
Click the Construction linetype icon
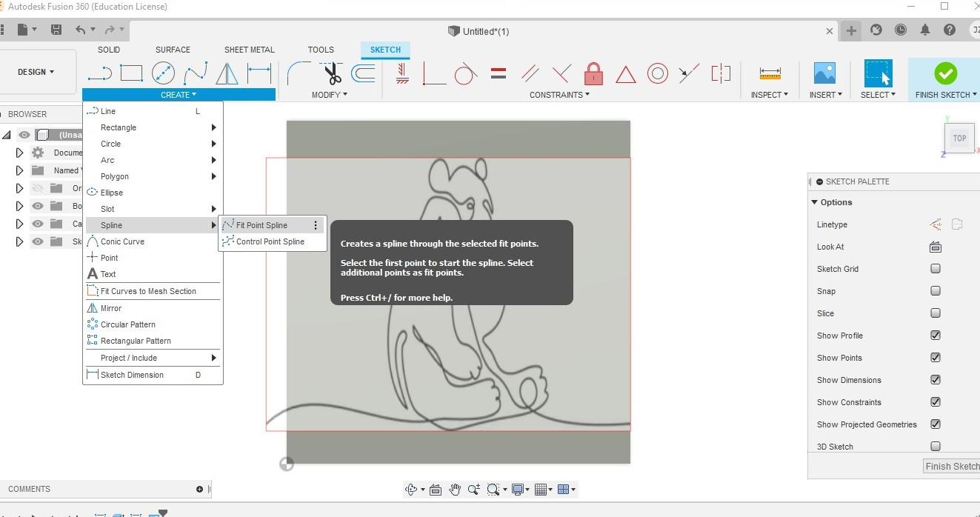(936, 224)
